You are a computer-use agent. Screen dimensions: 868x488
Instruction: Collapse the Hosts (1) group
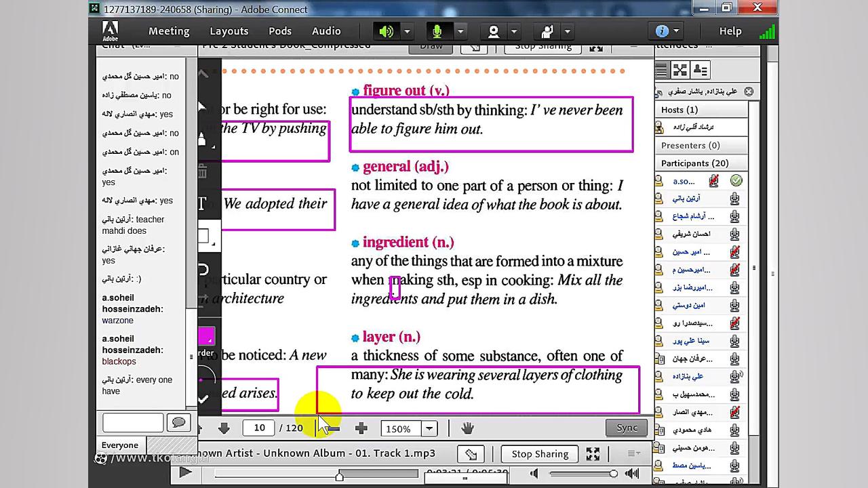tap(701, 110)
